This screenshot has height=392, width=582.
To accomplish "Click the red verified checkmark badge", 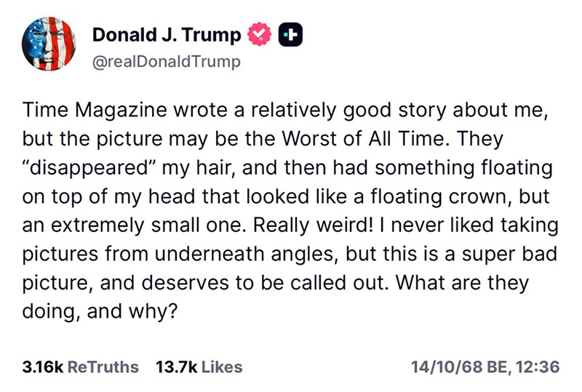I will pos(260,33).
